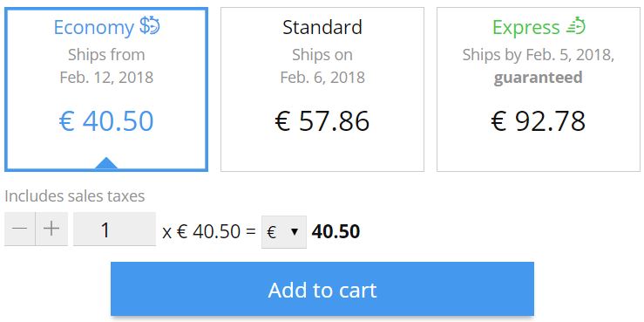Click the Express heading text

[x=526, y=28]
